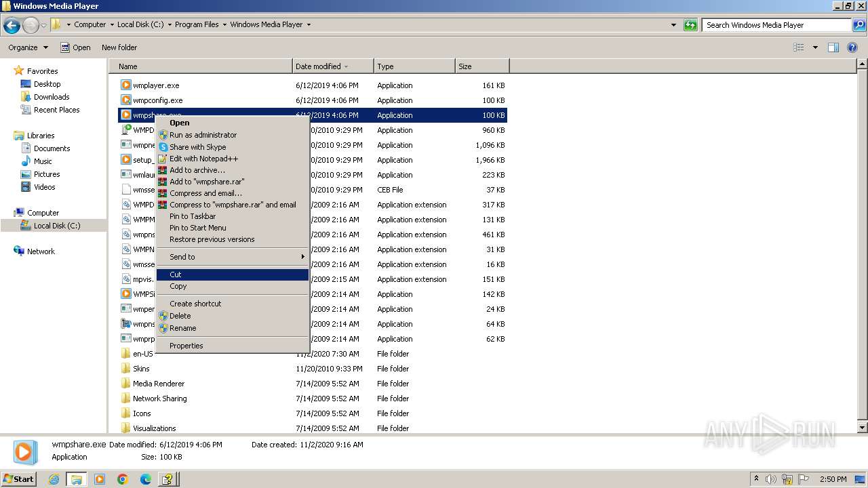Choose Copy from the context menu

click(233, 286)
